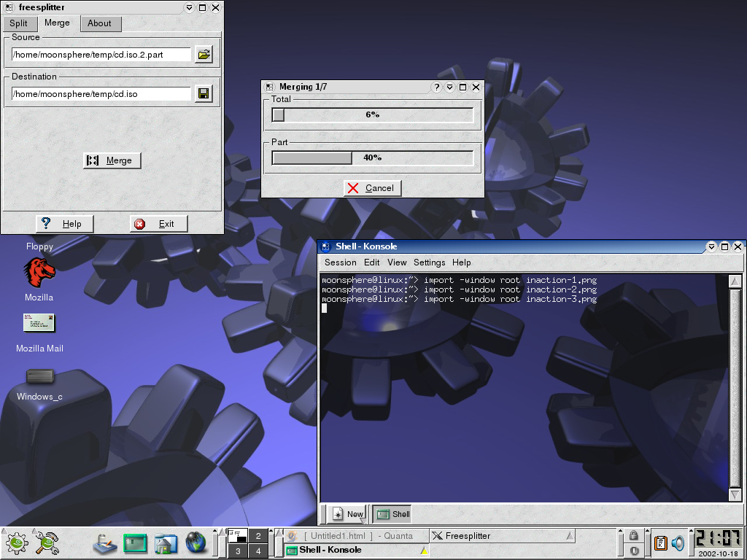Click the Destination file path field

click(101, 94)
